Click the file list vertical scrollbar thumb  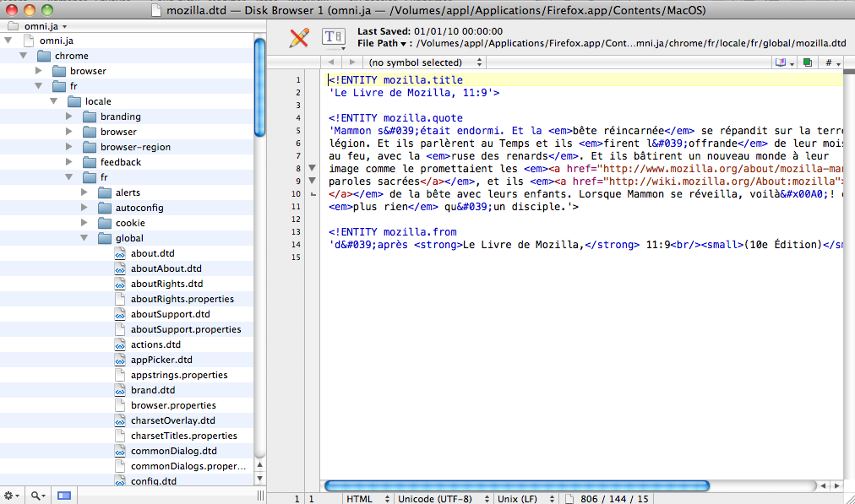click(x=259, y=87)
